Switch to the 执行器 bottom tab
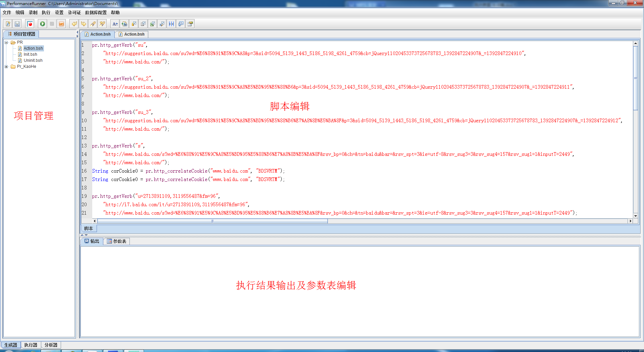The width and height of the screenshot is (644, 352). coord(31,345)
